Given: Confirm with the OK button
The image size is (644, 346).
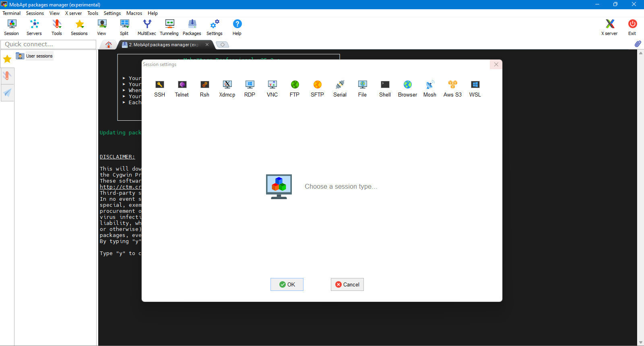Looking at the screenshot, I should click(x=287, y=284).
